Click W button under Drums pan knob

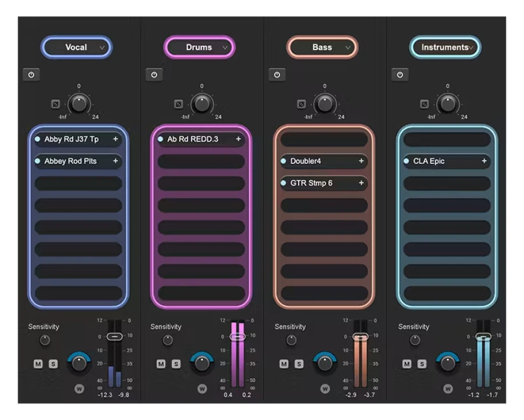pyautogui.click(x=202, y=389)
